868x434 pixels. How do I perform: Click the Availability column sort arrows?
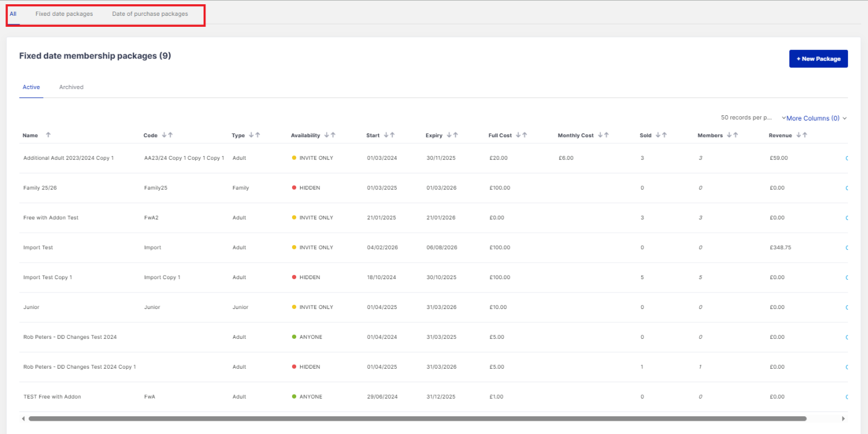pyautogui.click(x=330, y=135)
